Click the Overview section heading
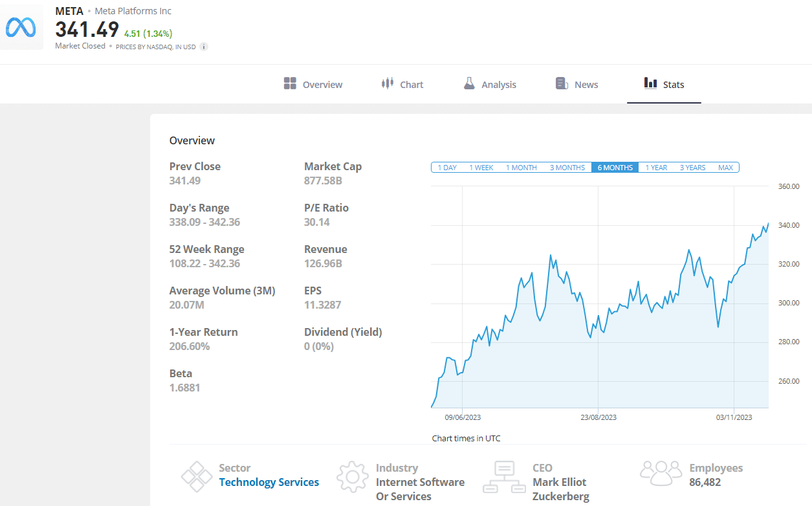The width and height of the screenshot is (812, 506). click(192, 140)
